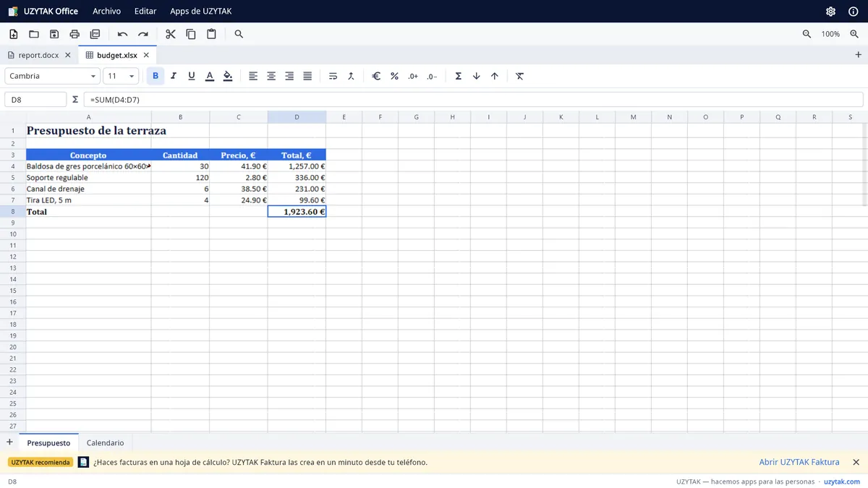868x488 pixels.
Task: Select the Concepto header cell
Action: pos(88,155)
